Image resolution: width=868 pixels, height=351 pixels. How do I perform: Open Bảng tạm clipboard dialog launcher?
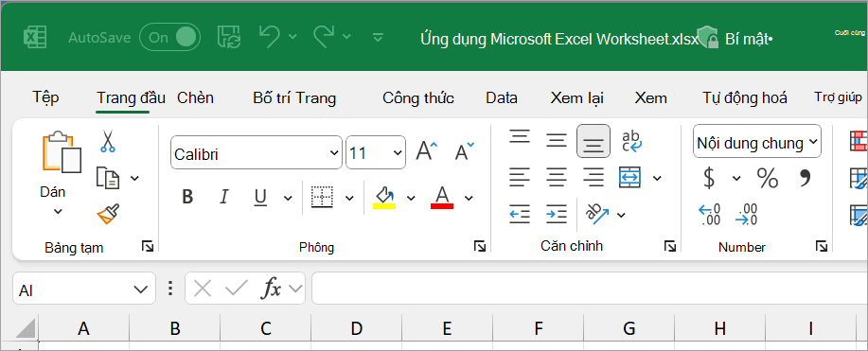pyautogui.click(x=148, y=246)
